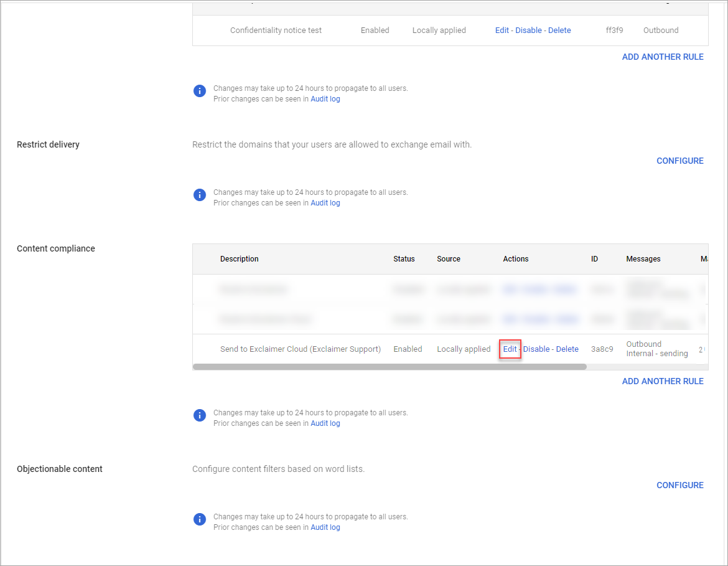Click ADD ANOTHER RULE under Content compliance
Image resolution: width=728 pixels, height=566 pixels.
pyautogui.click(x=662, y=380)
